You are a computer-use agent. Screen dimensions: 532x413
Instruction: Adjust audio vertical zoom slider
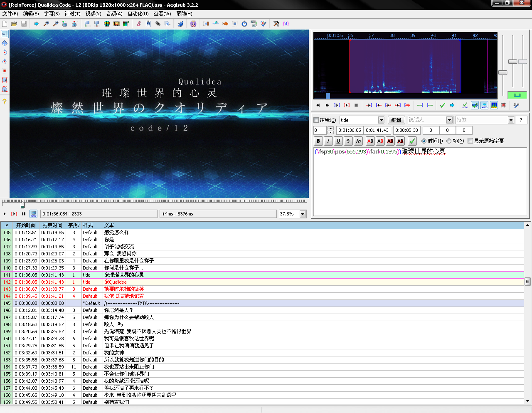[x=513, y=62]
